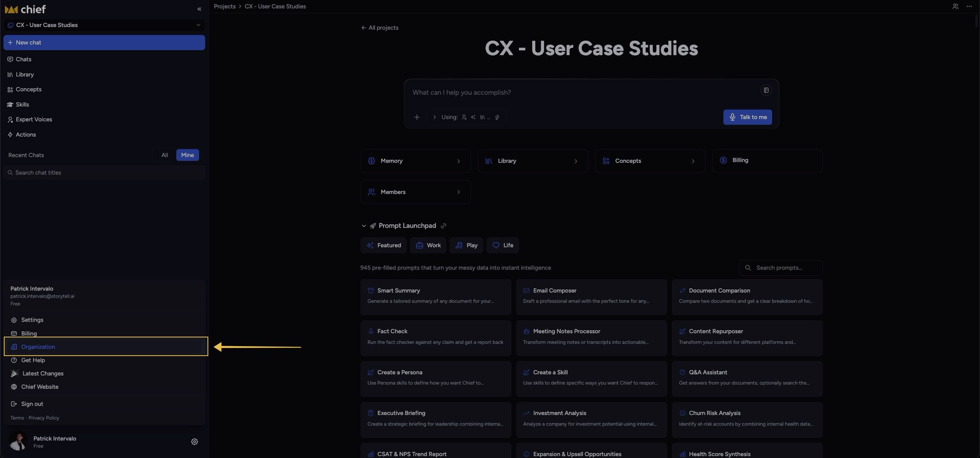Open the Content Repurposer prompt card
The width and height of the screenshot is (980, 458).
click(x=747, y=338)
